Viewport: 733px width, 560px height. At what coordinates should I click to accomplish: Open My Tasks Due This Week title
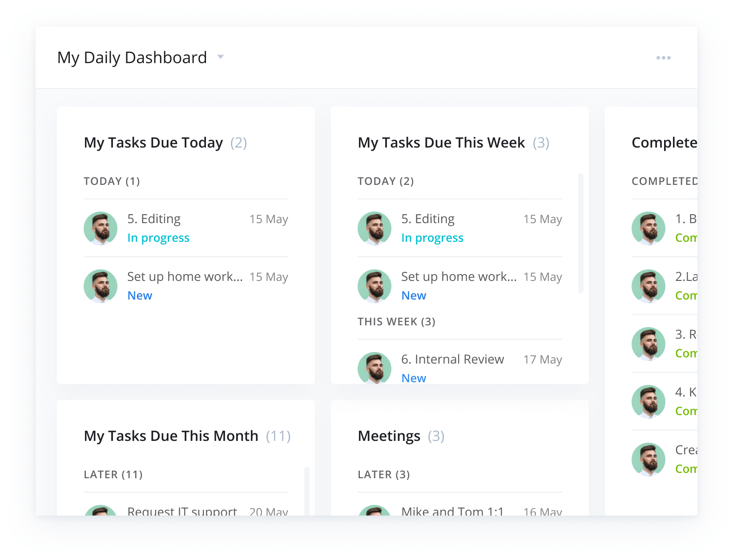pos(441,143)
